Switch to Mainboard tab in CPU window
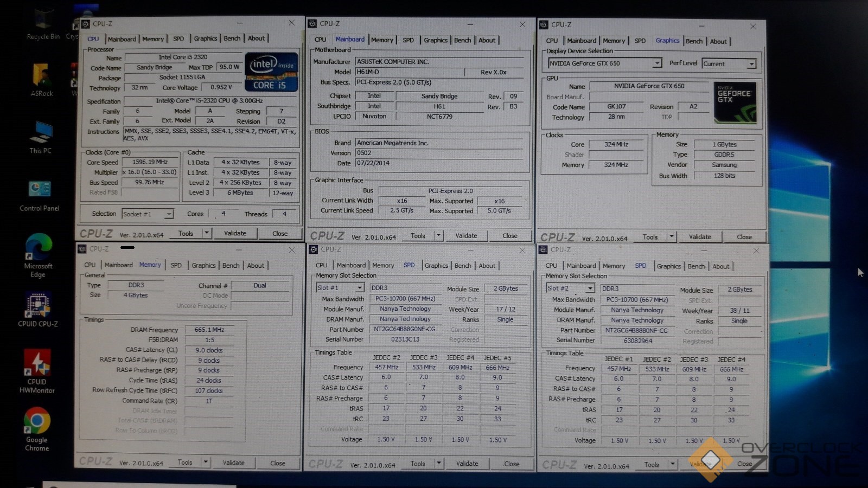The height and width of the screenshot is (488, 868). coord(122,39)
